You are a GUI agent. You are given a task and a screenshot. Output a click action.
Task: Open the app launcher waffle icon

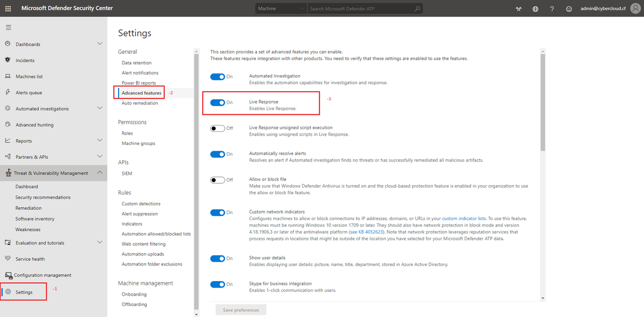8,9
